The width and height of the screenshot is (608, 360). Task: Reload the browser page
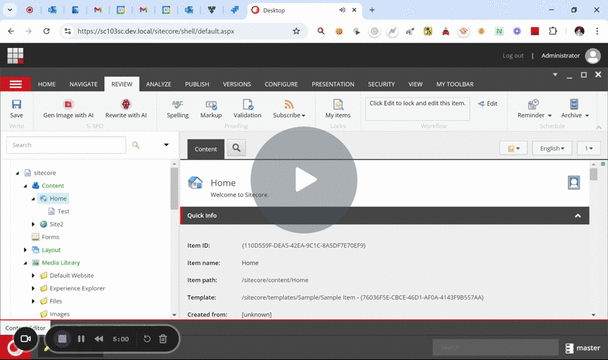tap(47, 31)
